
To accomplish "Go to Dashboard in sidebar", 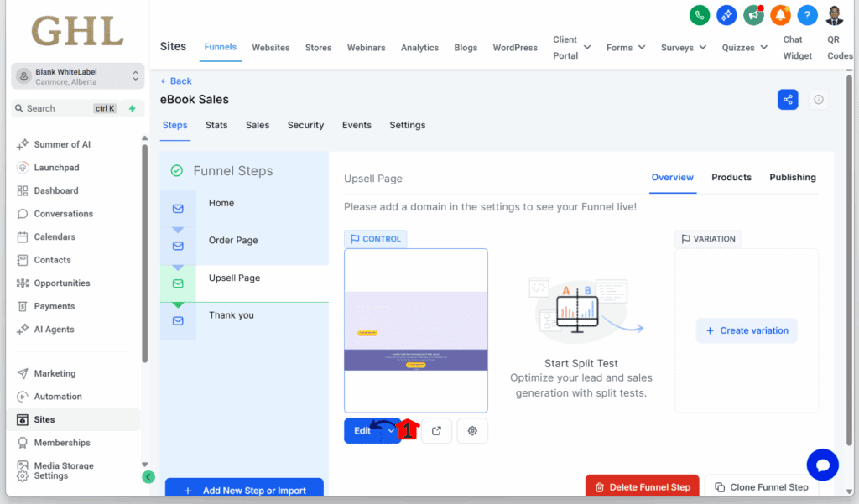I will (56, 190).
